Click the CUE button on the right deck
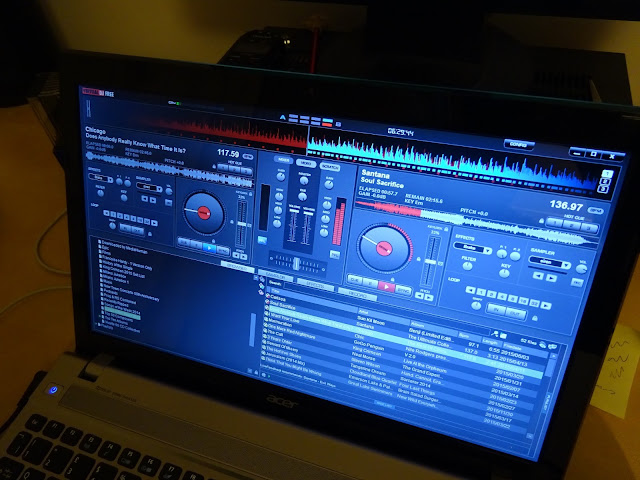The width and height of the screenshot is (640, 480). (354, 280)
